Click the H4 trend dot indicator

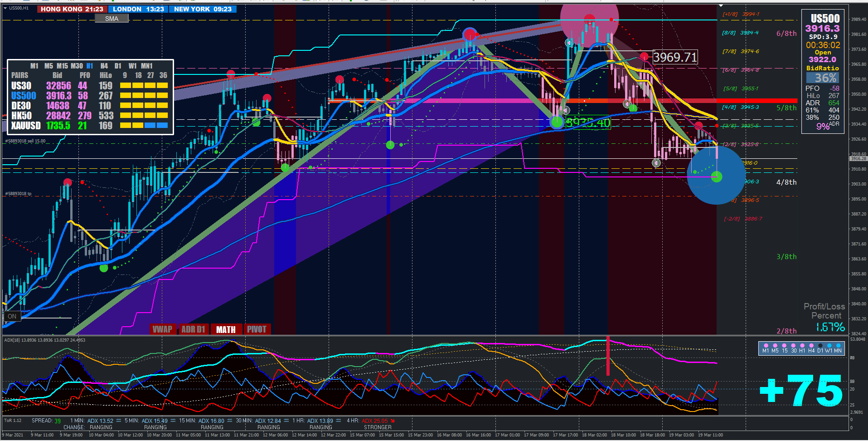(x=811, y=346)
